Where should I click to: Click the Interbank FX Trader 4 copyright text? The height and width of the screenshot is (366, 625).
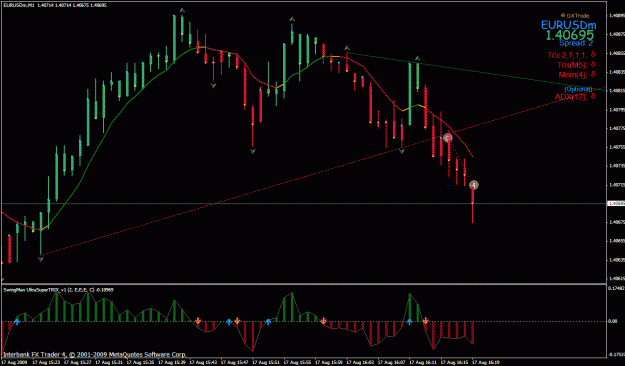point(94,354)
